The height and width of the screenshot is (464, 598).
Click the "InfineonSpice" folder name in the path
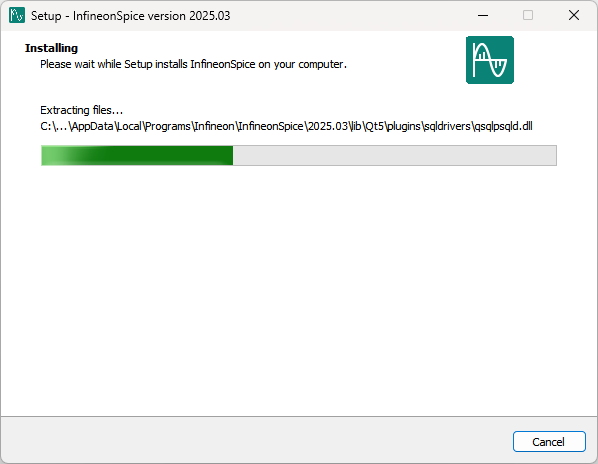point(271,126)
